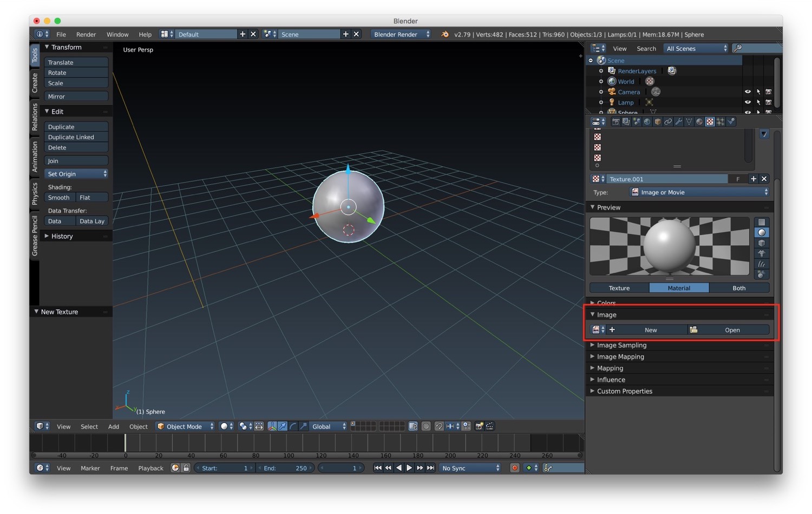Screen dimensions: 812x514
Task: Open the Render menu
Action: point(86,34)
